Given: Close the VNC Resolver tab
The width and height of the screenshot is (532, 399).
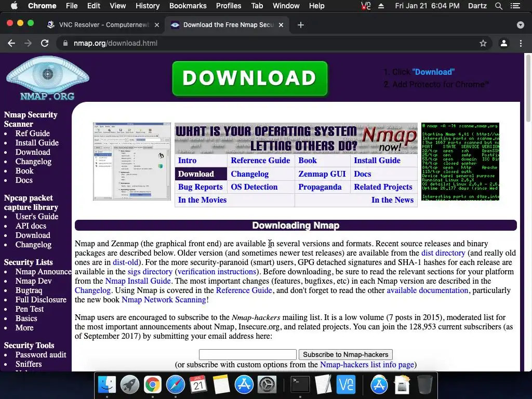Looking at the screenshot, I should [x=157, y=25].
